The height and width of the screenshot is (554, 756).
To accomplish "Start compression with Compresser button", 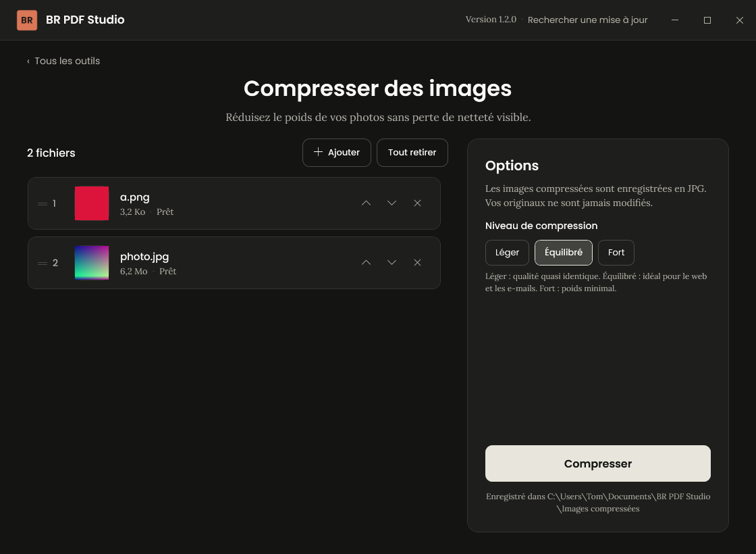I will coord(598,463).
